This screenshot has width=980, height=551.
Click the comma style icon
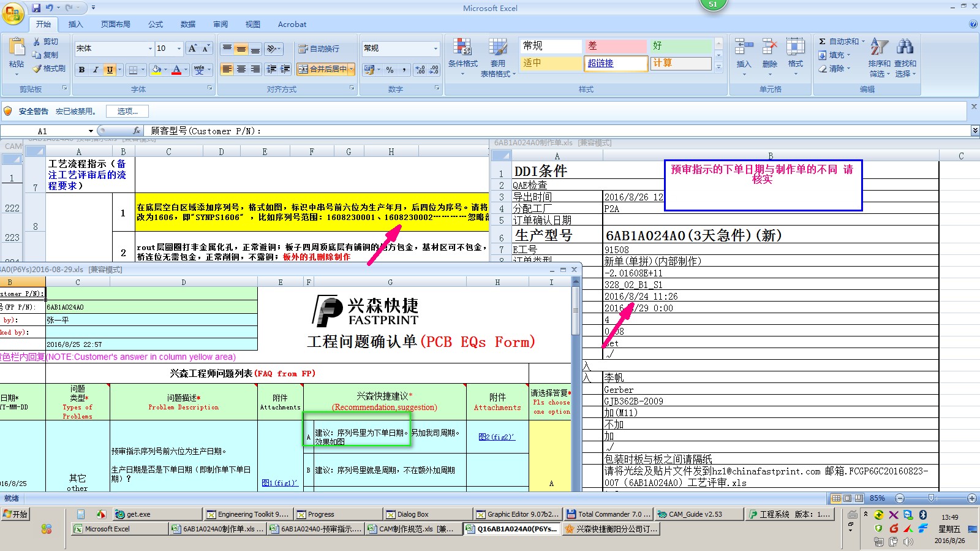pos(404,70)
